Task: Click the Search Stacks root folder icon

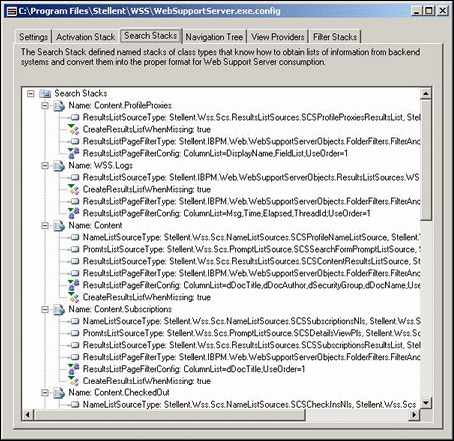Action: click(45, 94)
